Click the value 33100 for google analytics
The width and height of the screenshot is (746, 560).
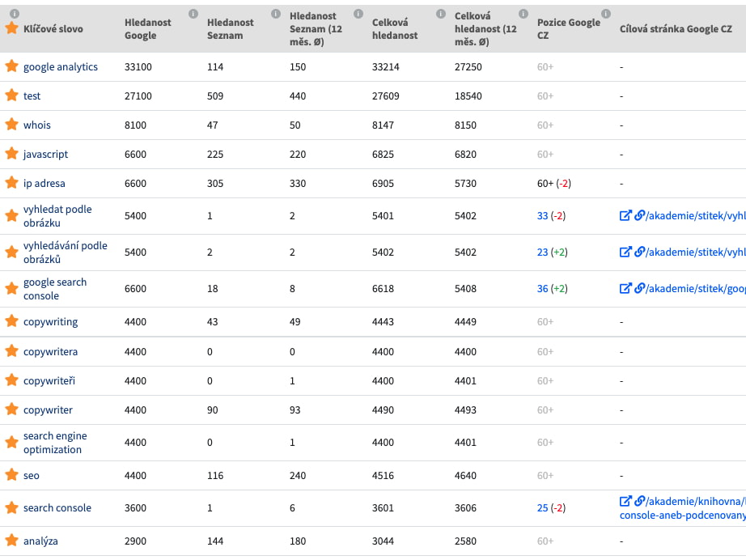[138, 66]
